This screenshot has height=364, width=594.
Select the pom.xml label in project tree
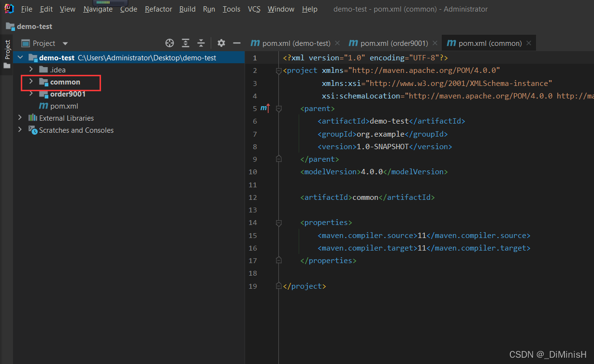click(x=64, y=106)
